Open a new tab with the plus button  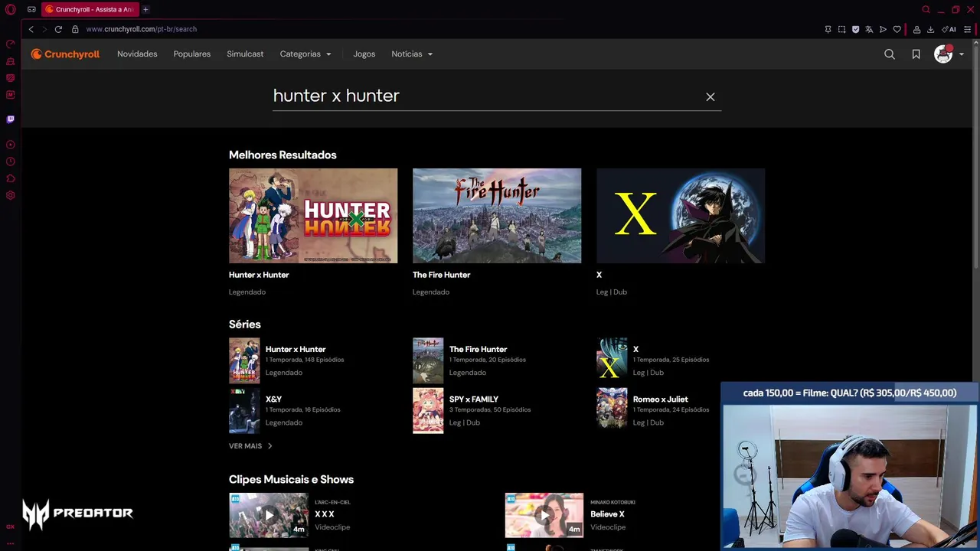click(x=145, y=9)
